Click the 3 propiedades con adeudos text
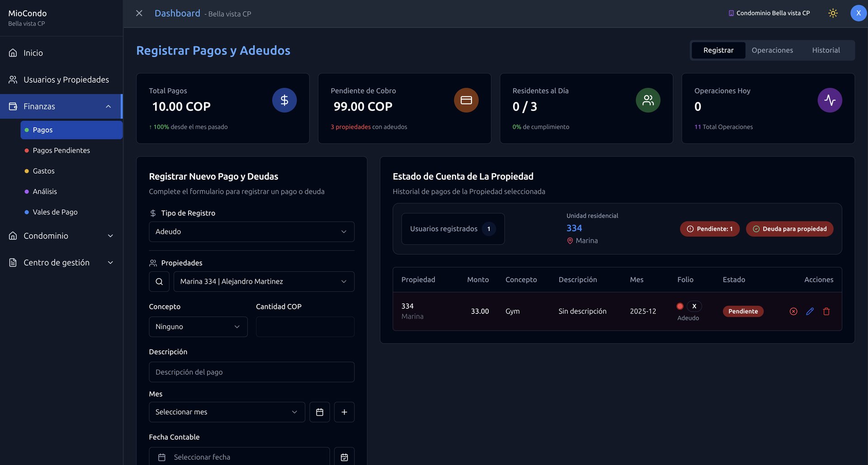Image resolution: width=868 pixels, height=465 pixels. pos(369,127)
